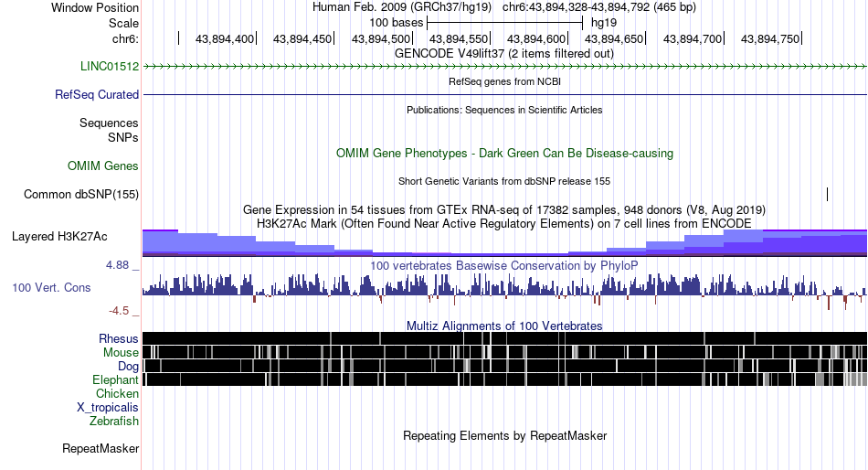Click the RepeatMasker track label

(101, 448)
